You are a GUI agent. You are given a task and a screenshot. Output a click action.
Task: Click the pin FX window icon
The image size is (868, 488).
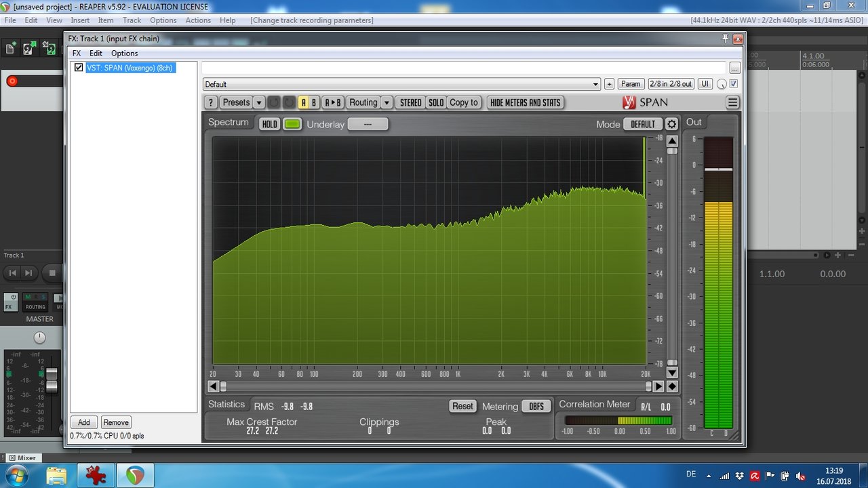click(725, 39)
